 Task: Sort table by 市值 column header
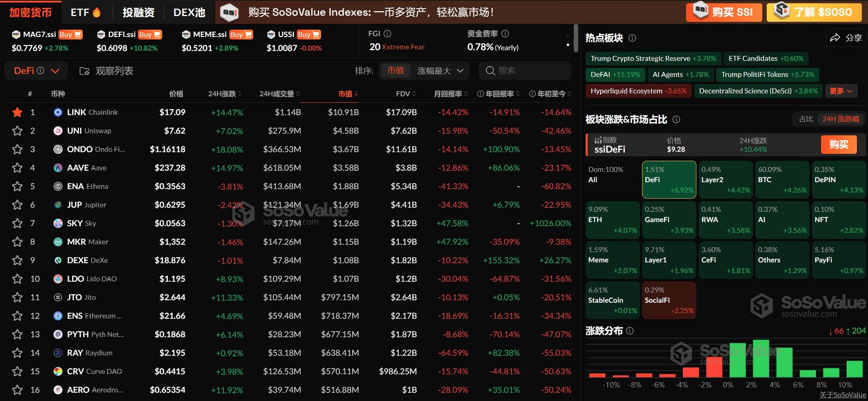(348, 94)
